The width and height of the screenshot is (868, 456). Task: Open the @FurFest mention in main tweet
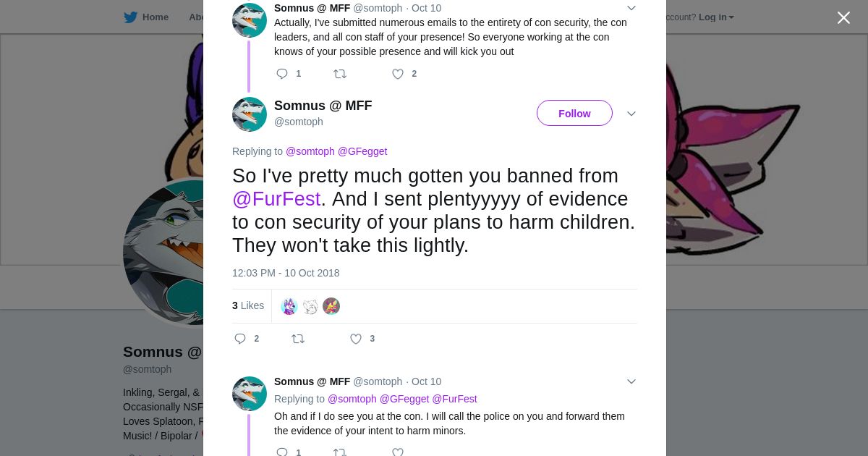pyautogui.click(x=276, y=199)
